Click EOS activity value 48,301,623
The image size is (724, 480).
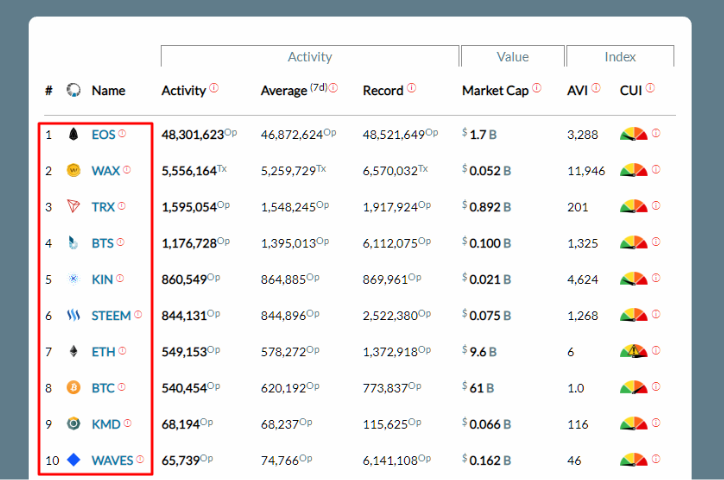193,135
